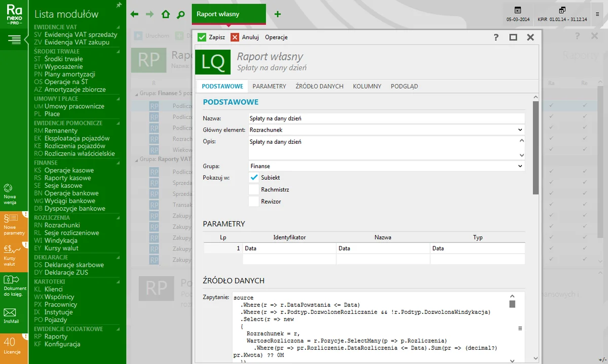Open the search magnifier icon
Image resolution: width=608 pixels, height=364 pixels.
(180, 15)
